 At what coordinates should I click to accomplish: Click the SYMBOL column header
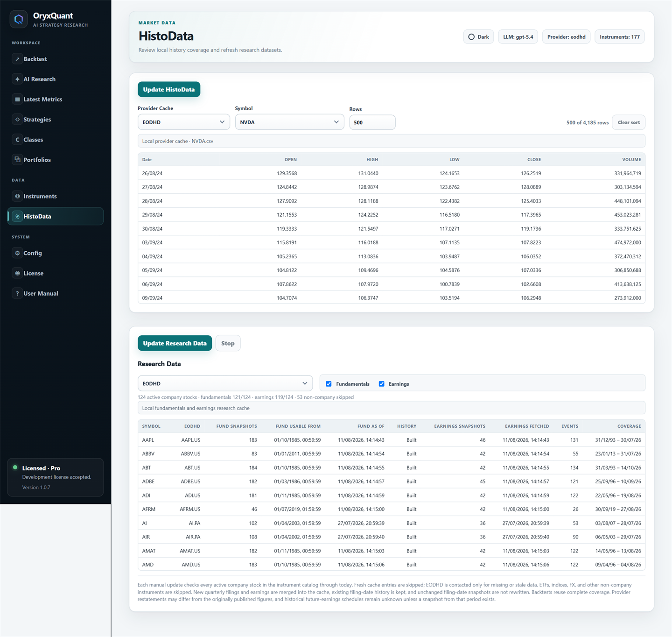point(151,426)
